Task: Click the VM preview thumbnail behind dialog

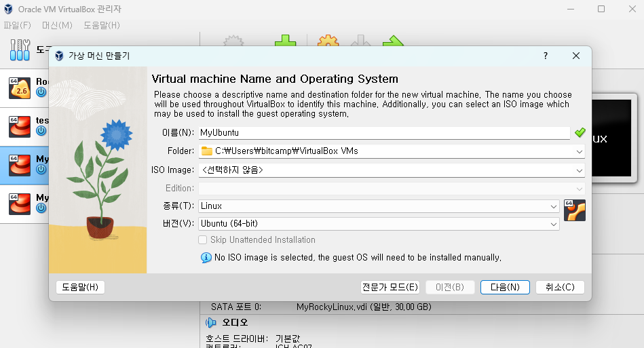Action: pyautogui.click(x=611, y=138)
